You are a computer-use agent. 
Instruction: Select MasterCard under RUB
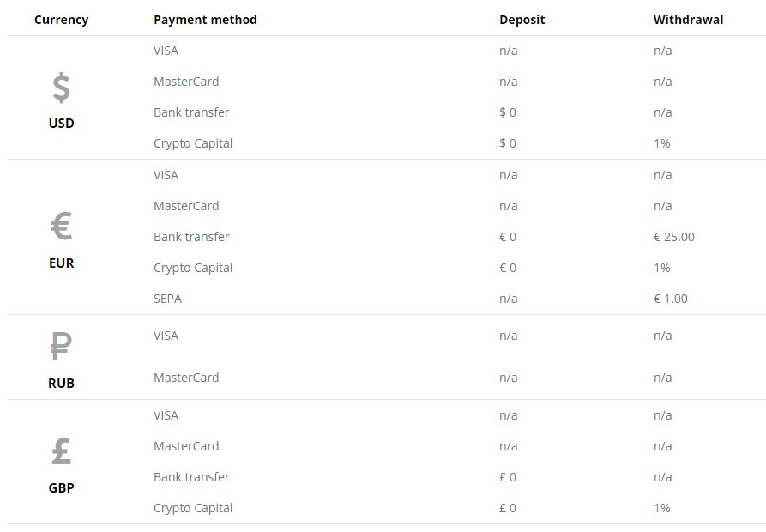pyautogui.click(x=186, y=378)
